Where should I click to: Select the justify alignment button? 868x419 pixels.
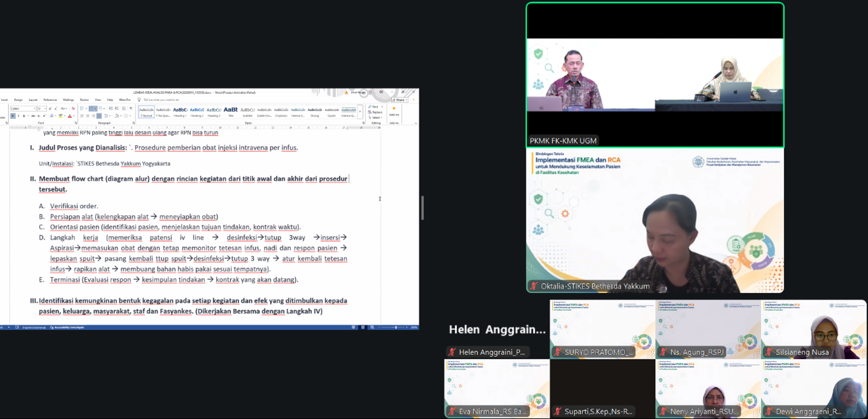pos(99,115)
